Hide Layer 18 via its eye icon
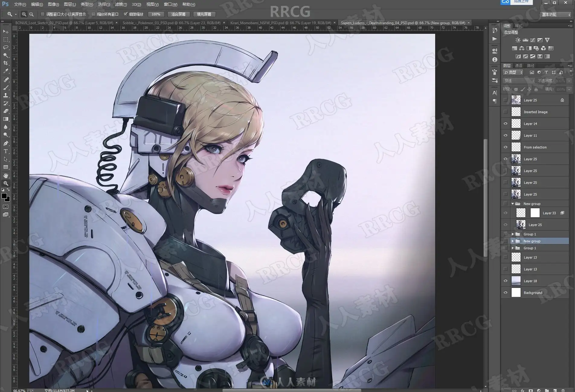The width and height of the screenshot is (575, 392). (x=506, y=281)
